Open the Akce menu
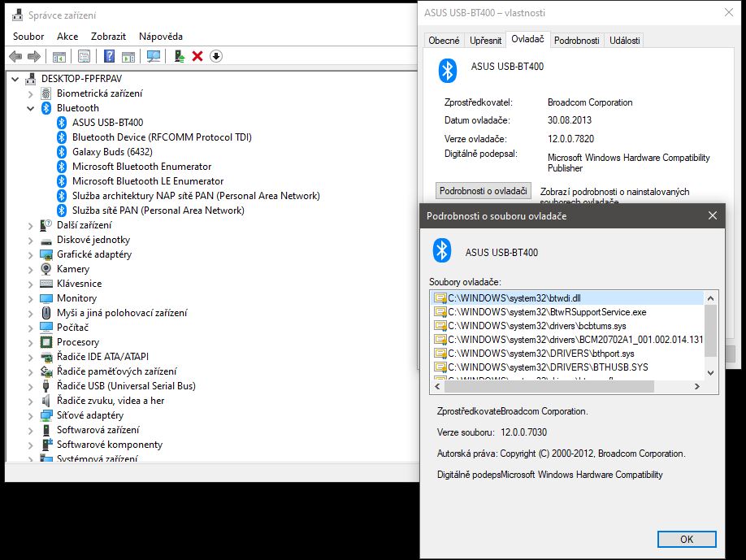746x560 pixels. click(x=67, y=36)
